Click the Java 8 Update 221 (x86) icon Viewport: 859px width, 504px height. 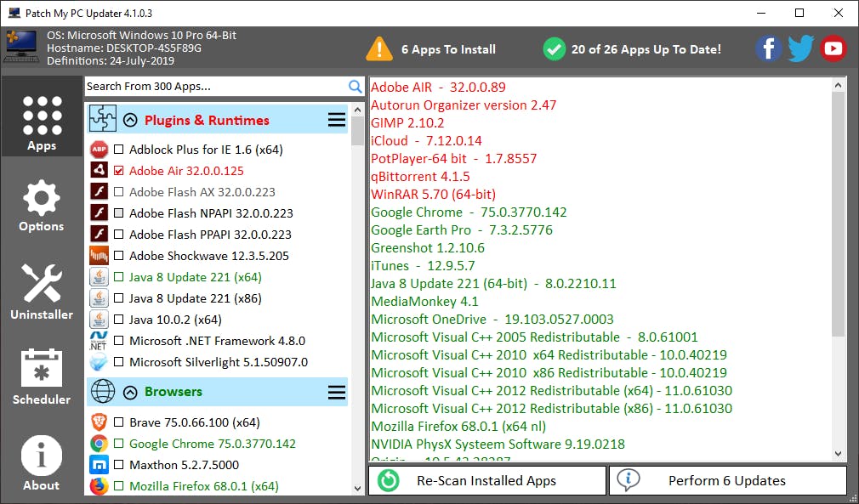point(100,298)
